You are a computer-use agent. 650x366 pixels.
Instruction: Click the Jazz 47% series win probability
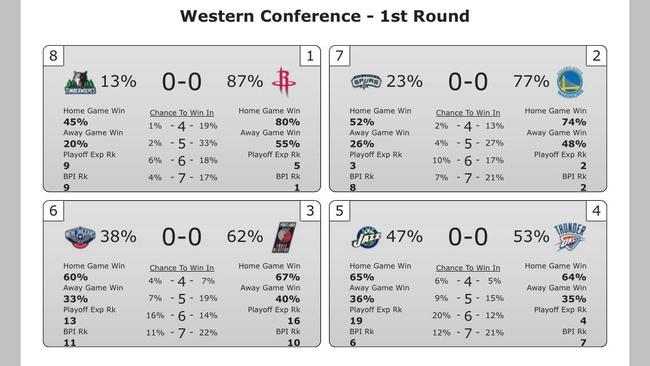(404, 236)
